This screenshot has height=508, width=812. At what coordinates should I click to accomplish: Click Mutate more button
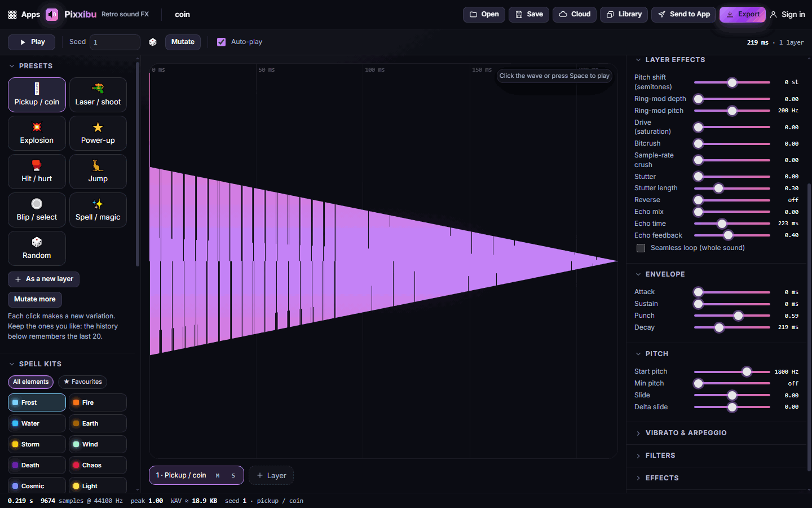[x=35, y=300]
